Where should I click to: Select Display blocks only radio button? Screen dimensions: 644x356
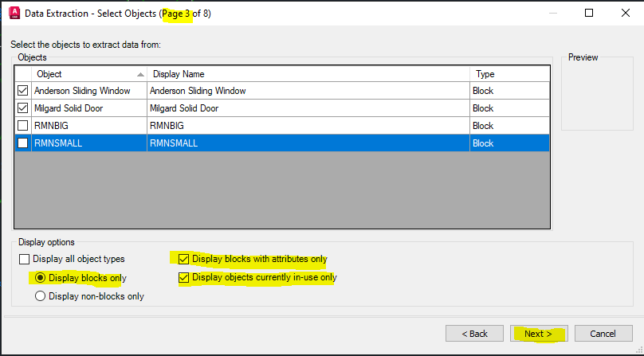[40, 278]
